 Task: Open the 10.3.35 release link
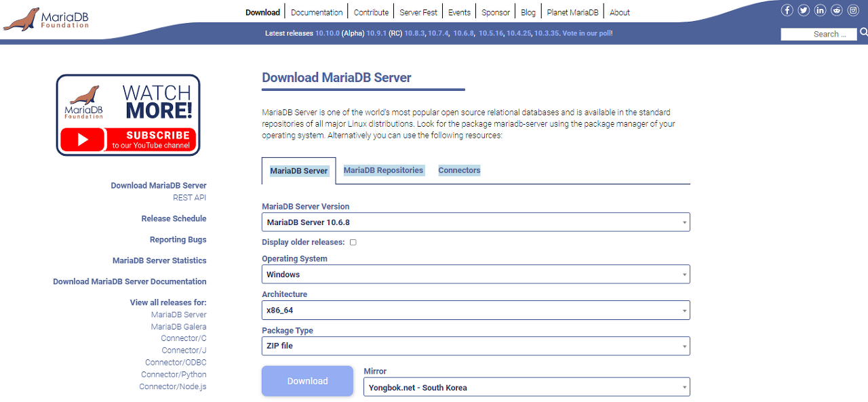pos(547,33)
